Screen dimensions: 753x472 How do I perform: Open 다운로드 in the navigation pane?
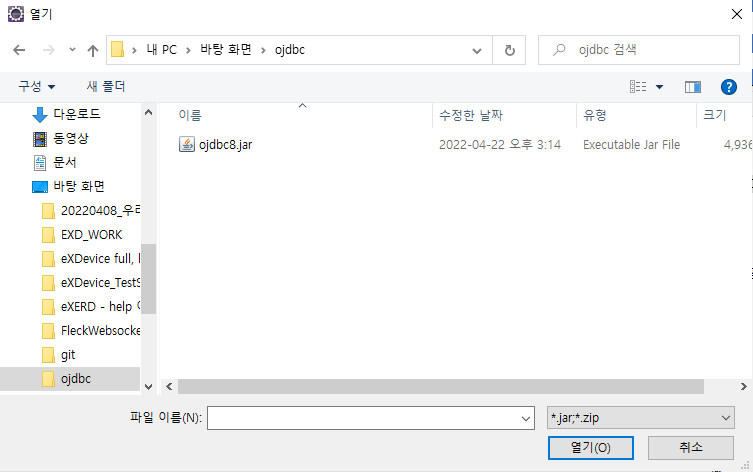pos(77,114)
